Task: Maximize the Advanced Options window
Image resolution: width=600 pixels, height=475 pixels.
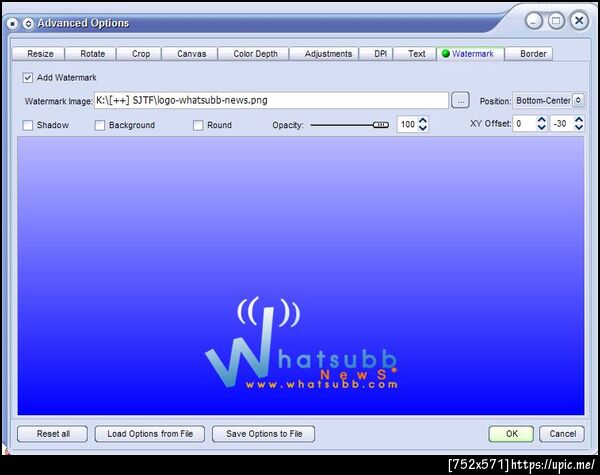Action: point(556,21)
